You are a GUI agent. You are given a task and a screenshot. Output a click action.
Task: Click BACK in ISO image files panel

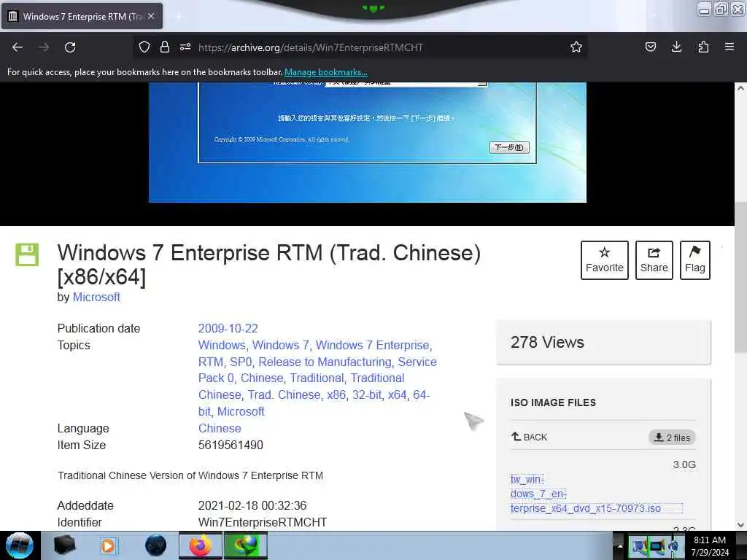[x=530, y=437]
